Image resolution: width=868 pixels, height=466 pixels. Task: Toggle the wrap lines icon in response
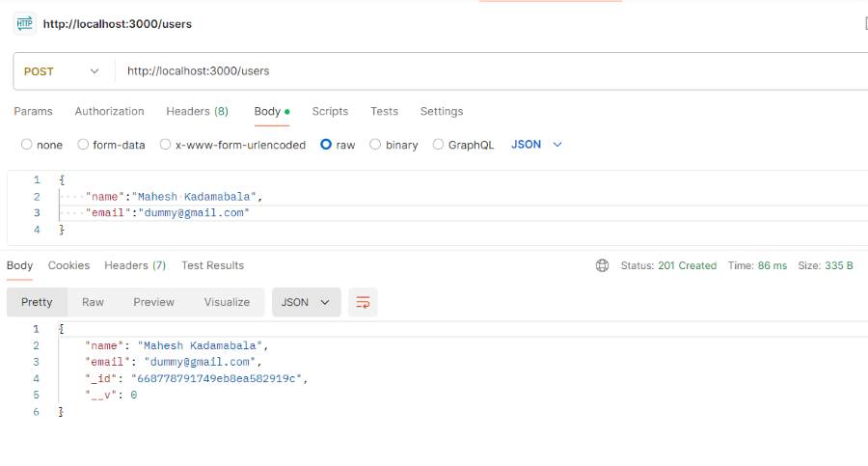[363, 302]
